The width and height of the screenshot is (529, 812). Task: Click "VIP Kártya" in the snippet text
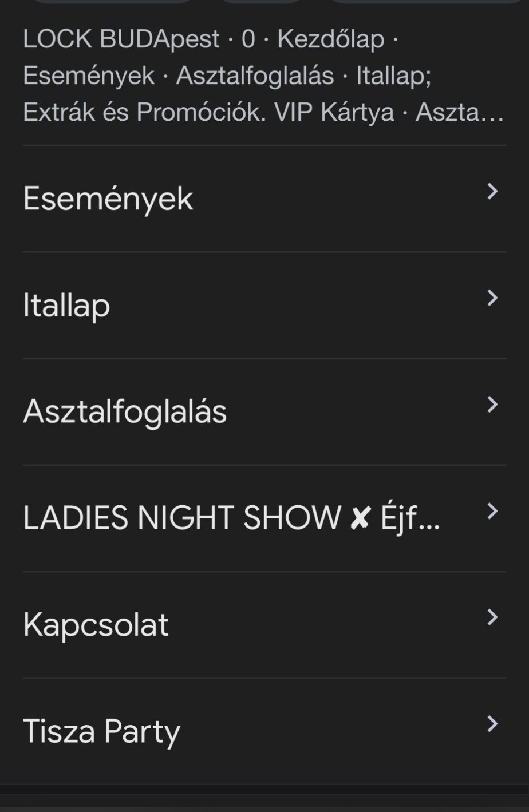[334, 112]
